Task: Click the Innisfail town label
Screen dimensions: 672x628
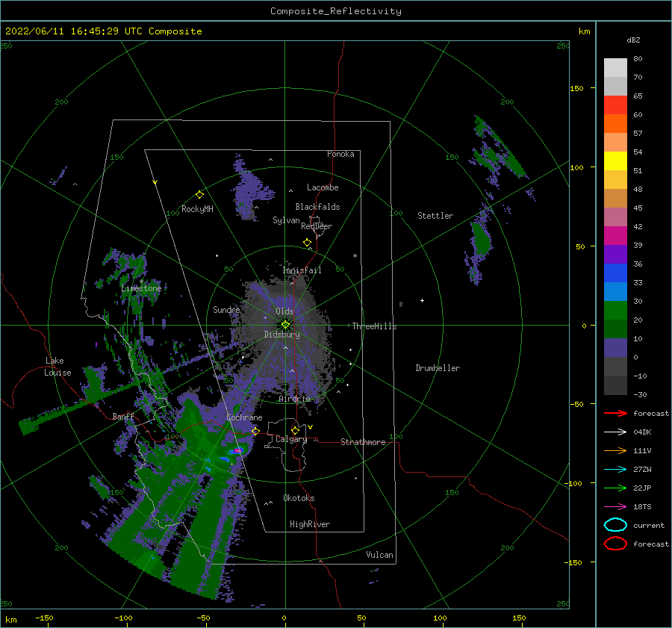Action: click(302, 270)
